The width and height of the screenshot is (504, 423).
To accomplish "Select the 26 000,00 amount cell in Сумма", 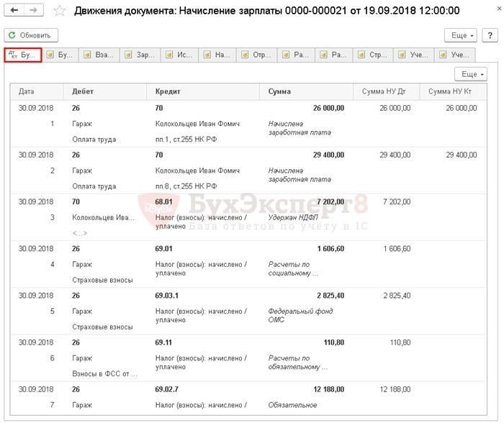I will click(x=328, y=108).
